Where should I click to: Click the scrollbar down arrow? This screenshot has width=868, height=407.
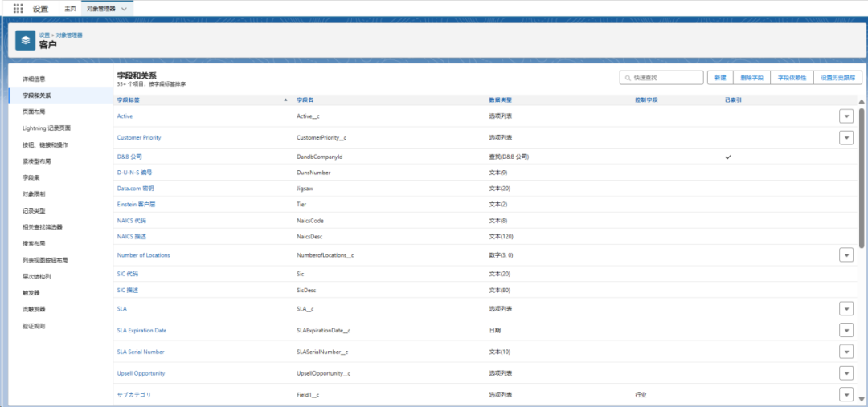pos(861,399)
